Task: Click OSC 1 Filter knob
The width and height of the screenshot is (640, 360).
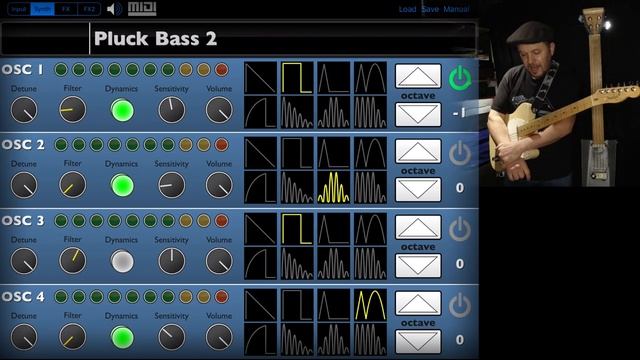Action: [x=73, y=110]
